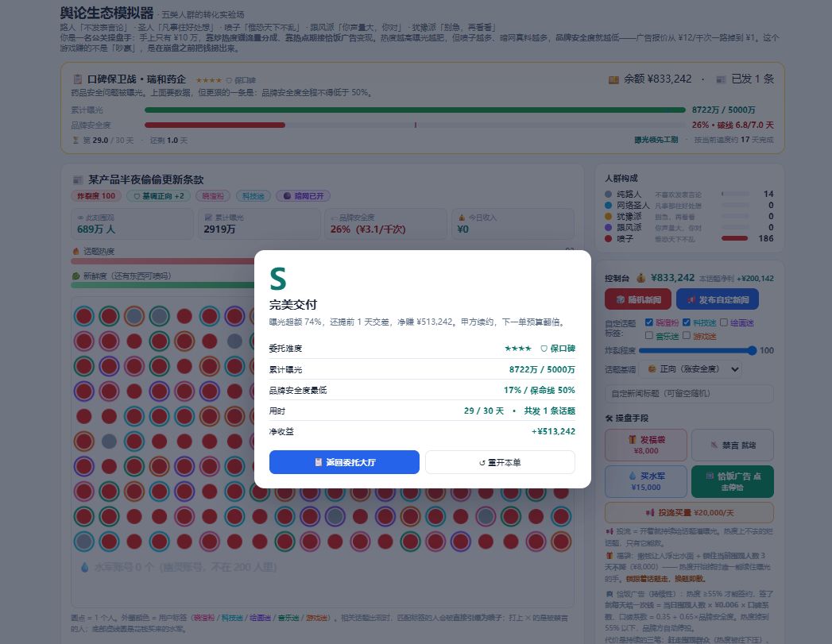This screenshot has height=644, width=832.
Task: Click the droplet icon beside 水军账号 0 个
Action: pos(85,568)
